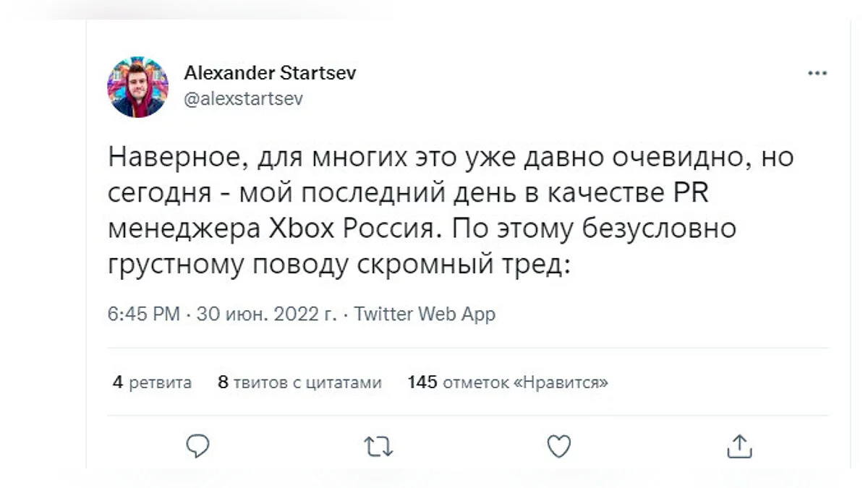Click the reply speech bubble icon
Image resolution: width=868 pixels, height=488 pixels.
click(197, 446)
